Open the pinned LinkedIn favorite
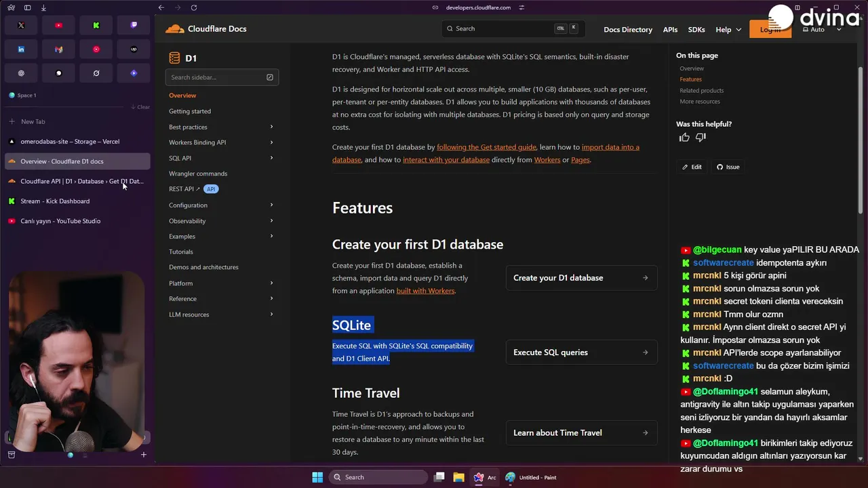 [x=21, y=49]
